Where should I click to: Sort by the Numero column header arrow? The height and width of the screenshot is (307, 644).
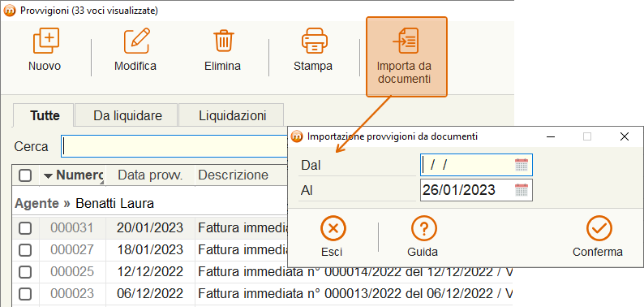click(x=49, y=176)
